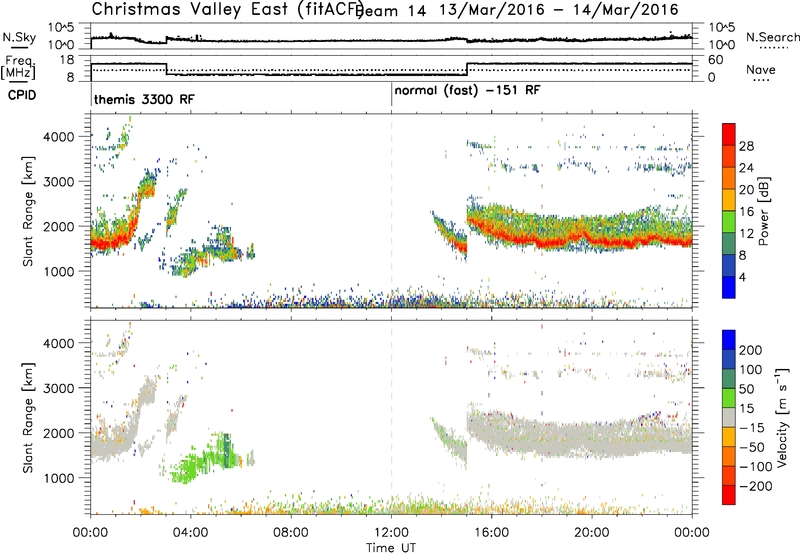
Task: Click the 'Time UT' axis label
Action: [x=391, y=548]
